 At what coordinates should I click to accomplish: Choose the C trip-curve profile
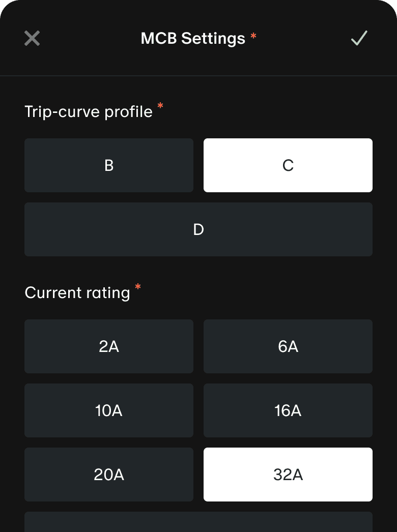288,165
